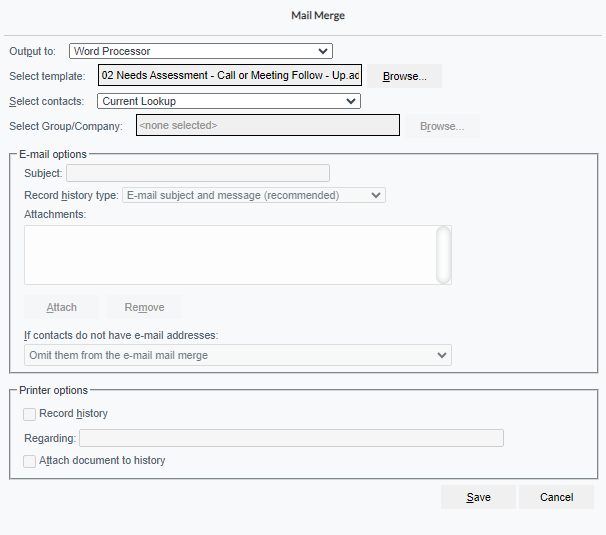
Task: Browse for a mail merge template
Action: tap(404, 76)
